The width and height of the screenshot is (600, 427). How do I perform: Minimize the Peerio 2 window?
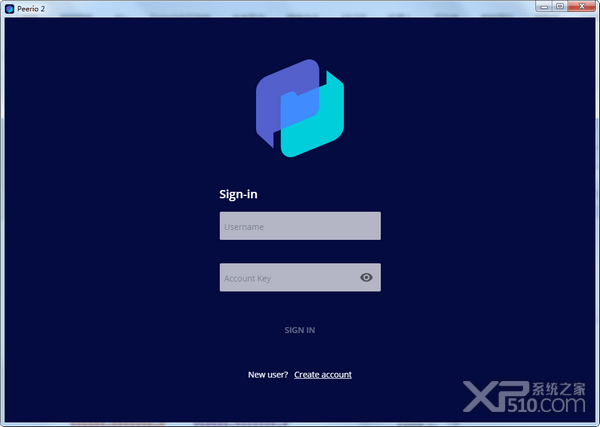click(x=544, y=6)
